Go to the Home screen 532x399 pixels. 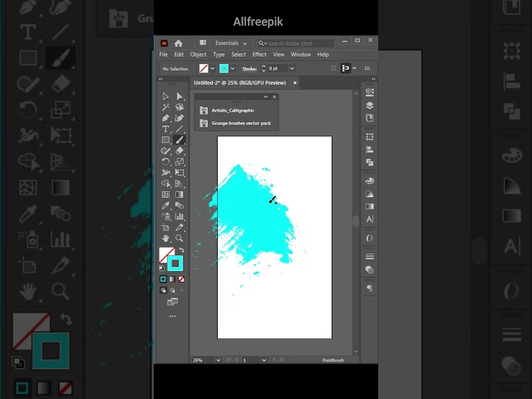click(179, 43)
